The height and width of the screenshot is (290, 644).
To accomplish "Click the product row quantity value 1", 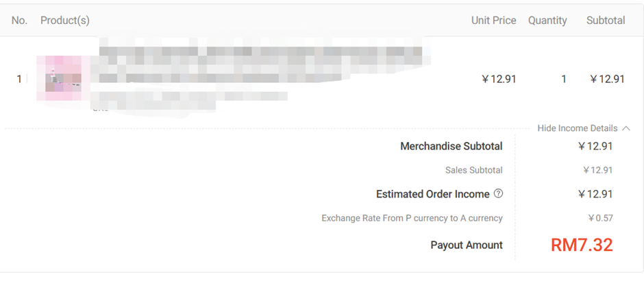I will tap(563, 79).
